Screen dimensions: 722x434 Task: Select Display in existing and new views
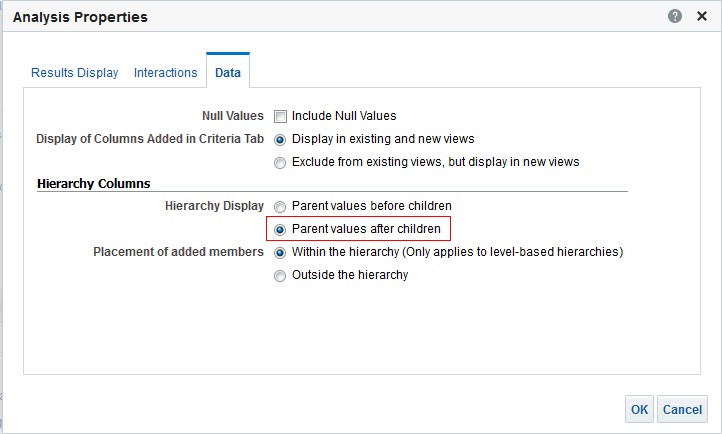pyautogui.click(x=281, y=139)
